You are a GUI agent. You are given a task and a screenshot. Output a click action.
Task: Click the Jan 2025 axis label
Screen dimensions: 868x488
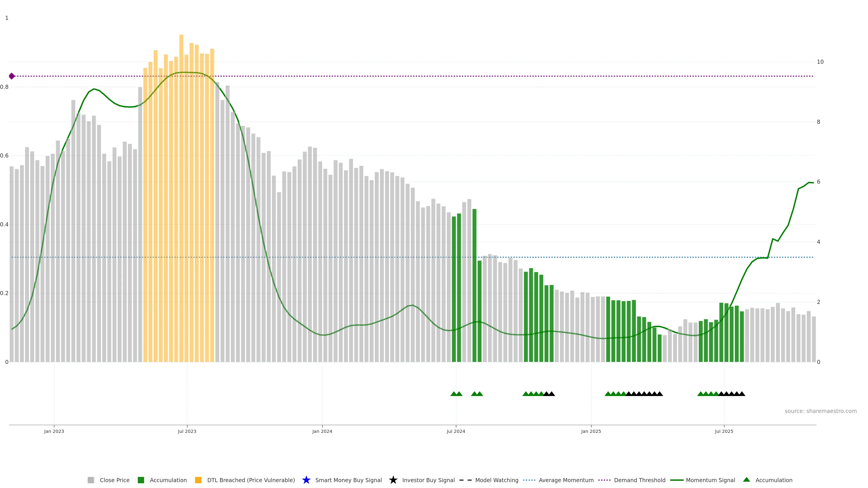[591, 431]
